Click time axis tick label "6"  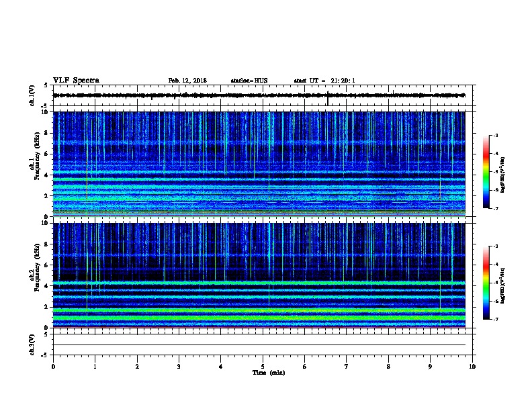pos(305,367)
